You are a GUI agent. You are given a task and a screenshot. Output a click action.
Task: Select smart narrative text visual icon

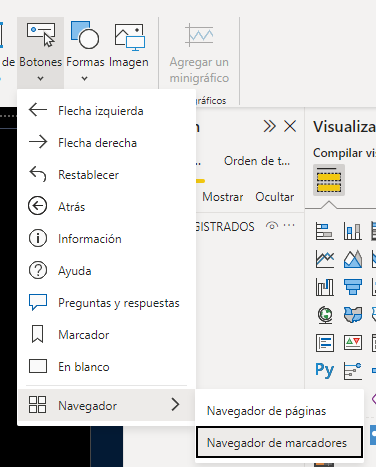(x=324, y=343)
